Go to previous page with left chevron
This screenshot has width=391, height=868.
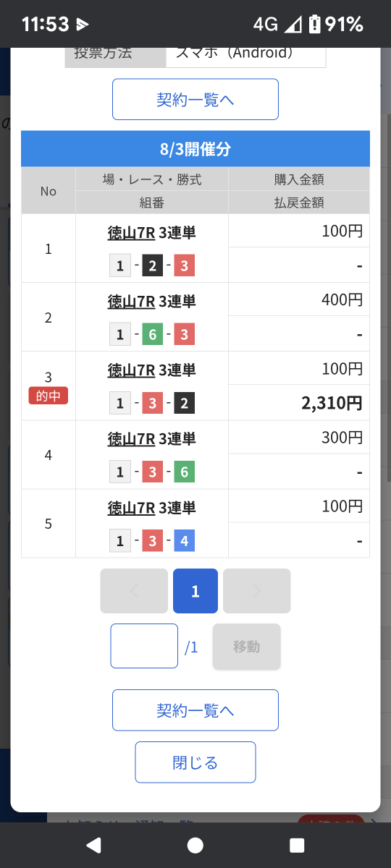pos(134,591)
